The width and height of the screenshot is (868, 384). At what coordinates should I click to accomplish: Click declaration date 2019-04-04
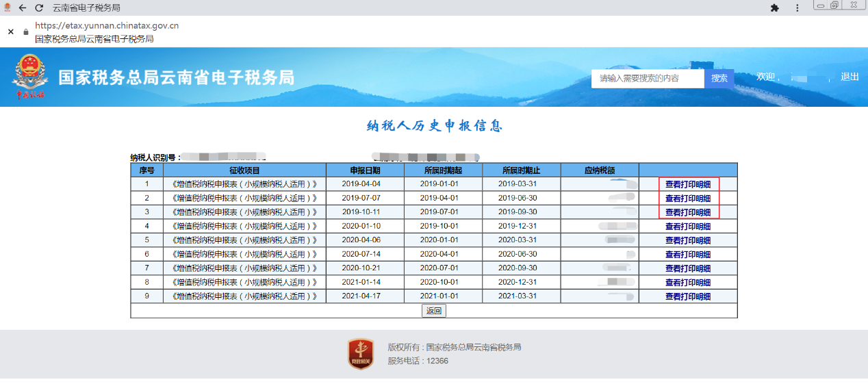click(x=361, y=184)
